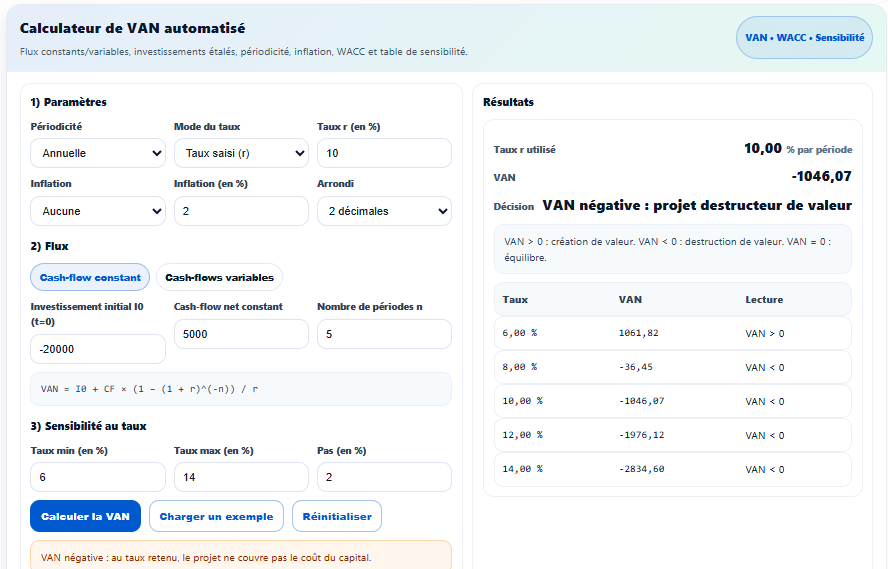Select the Cash-flow constant tab
Viewport: 888px width, 569px height.
point(90,277)
